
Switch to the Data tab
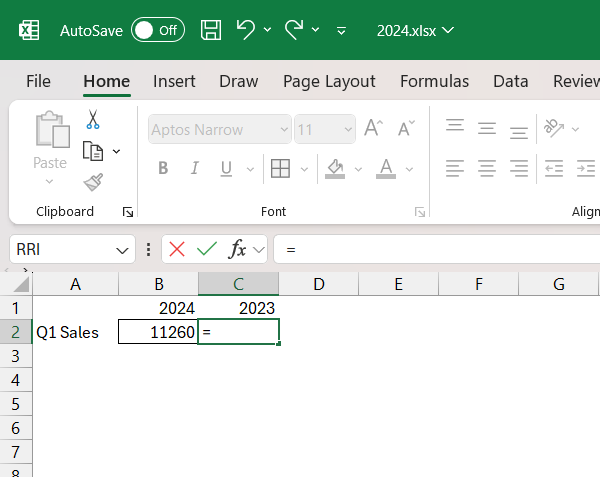click(x=511, y=81)
